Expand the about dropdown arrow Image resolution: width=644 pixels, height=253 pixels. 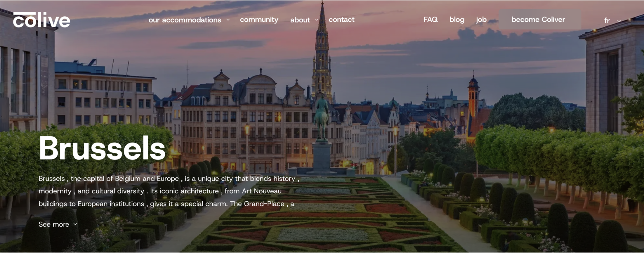317,20
